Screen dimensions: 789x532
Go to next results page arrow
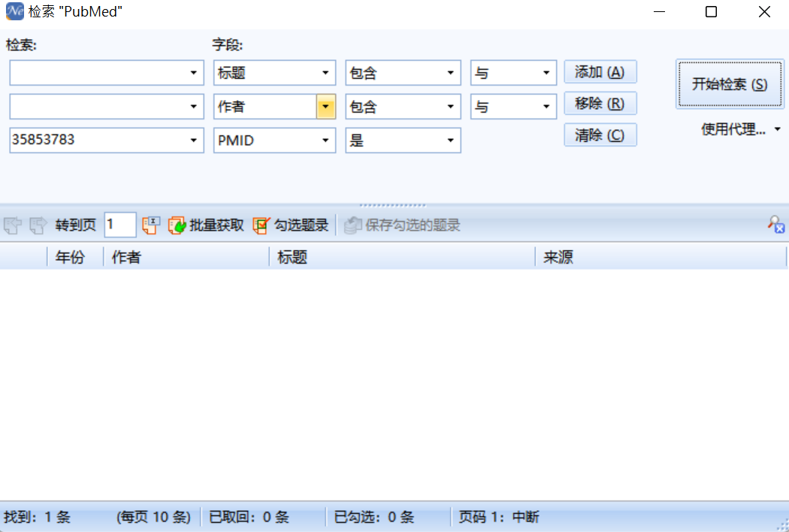pos(38,225)
